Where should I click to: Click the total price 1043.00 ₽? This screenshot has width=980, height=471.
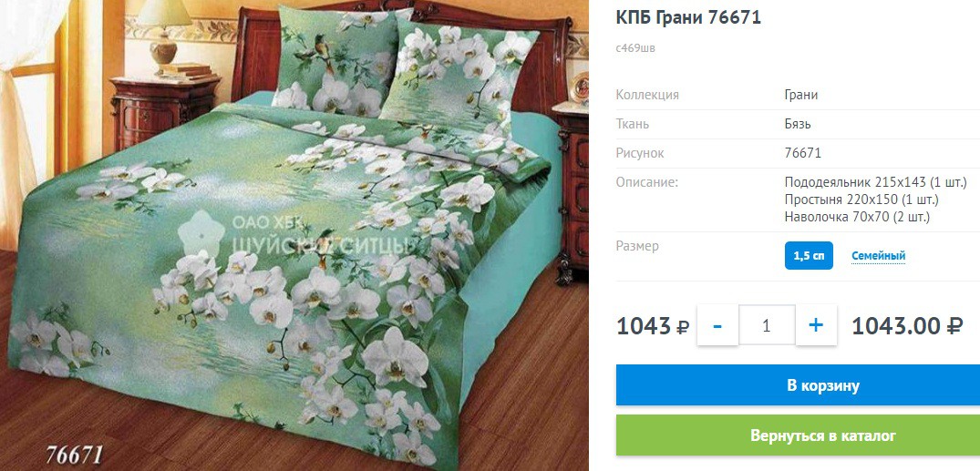click(907, 325)
